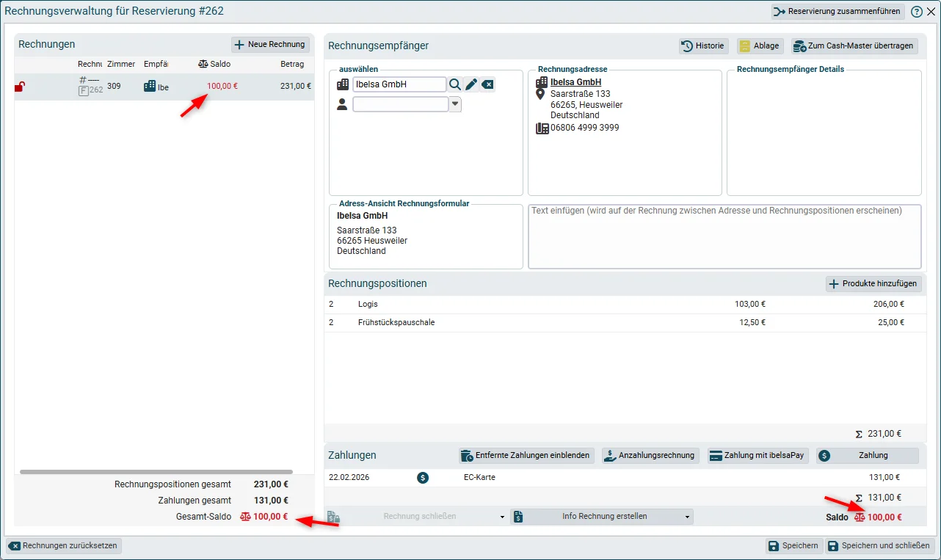
Task: Open the Ablage filing
Action: (760, 46)
